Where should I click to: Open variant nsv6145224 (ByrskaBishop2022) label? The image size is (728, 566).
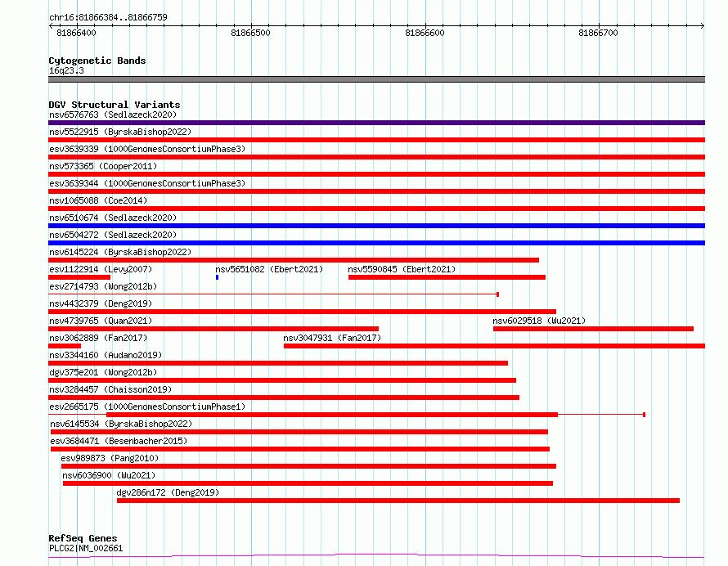click(x=120, y=252)
